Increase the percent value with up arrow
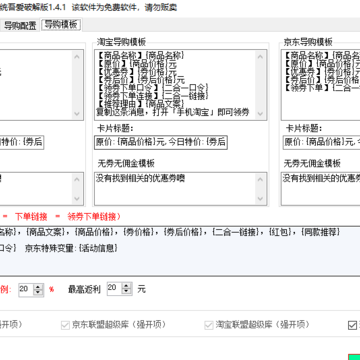The width and height of the screenshot is (360, 360). coord(38,286)
